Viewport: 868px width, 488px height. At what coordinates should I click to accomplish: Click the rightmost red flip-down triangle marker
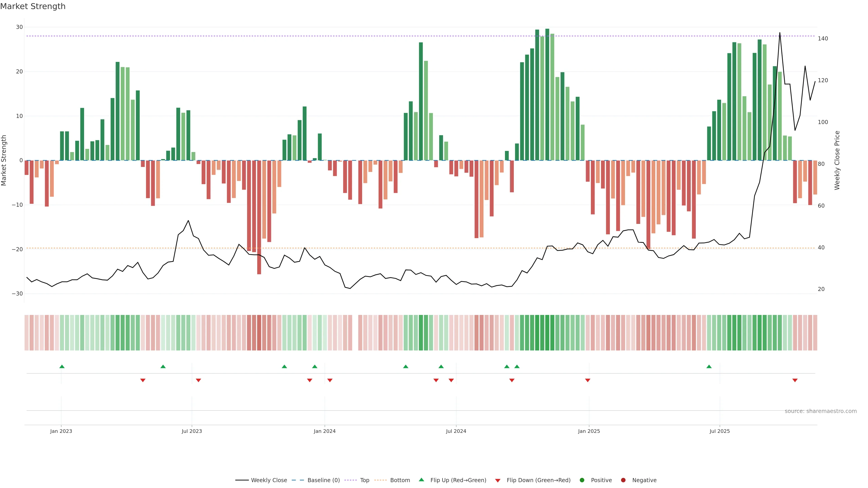(795, 380)
